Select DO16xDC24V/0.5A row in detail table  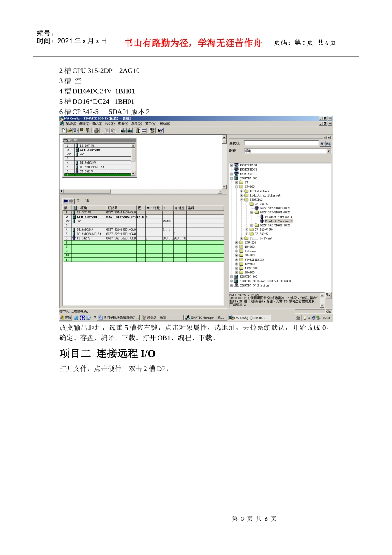(143, 234)
